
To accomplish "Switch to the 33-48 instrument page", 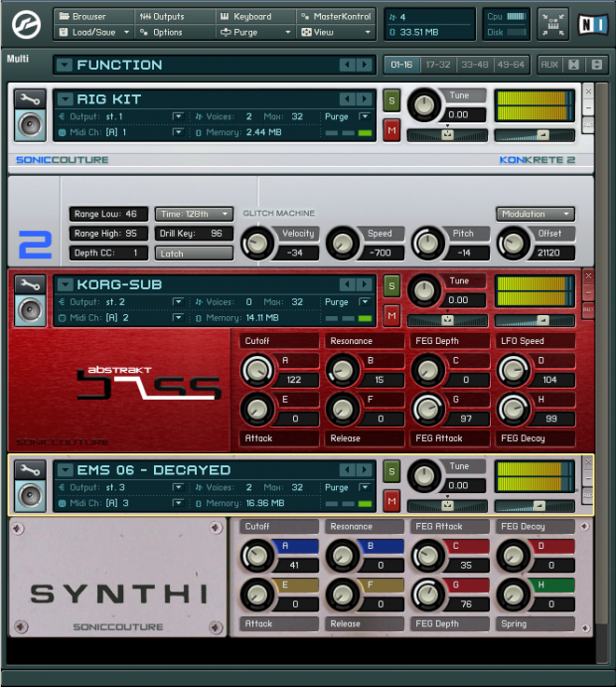I will (x=475, y=65).
